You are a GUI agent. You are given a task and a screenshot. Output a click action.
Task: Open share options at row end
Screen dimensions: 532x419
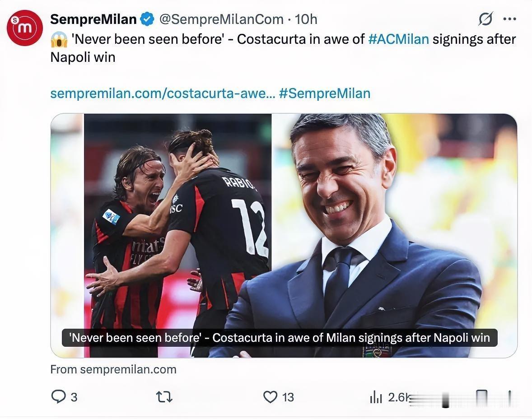pyautogui.click(x=509, y=397)
